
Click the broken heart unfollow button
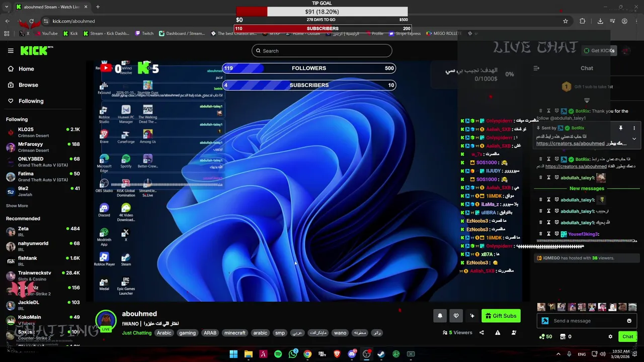456,316
